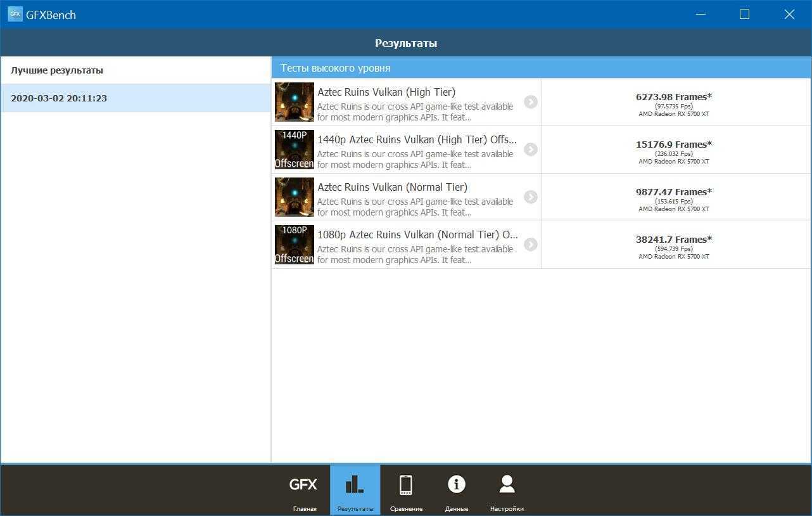Open the Aztec Ruins Vulkan (Normal Tier) title
The image size is (812, 516).
392,187
